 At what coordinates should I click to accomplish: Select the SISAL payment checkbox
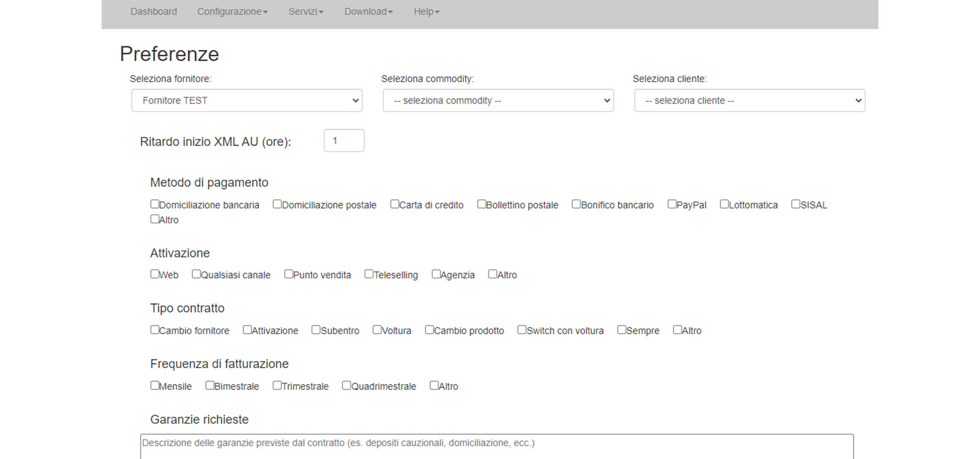tap(795, 204)
